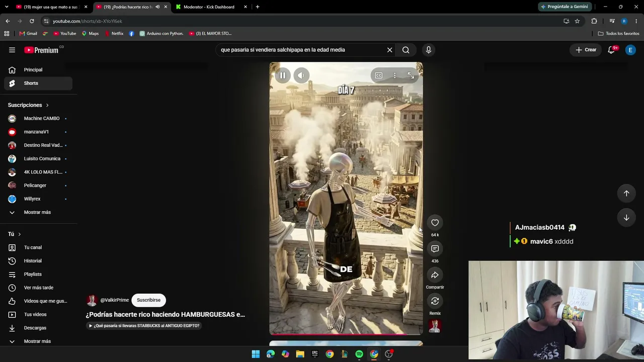This screenshot has width=644, height=362.
Task: Pause the Short video
Action: 283,75
